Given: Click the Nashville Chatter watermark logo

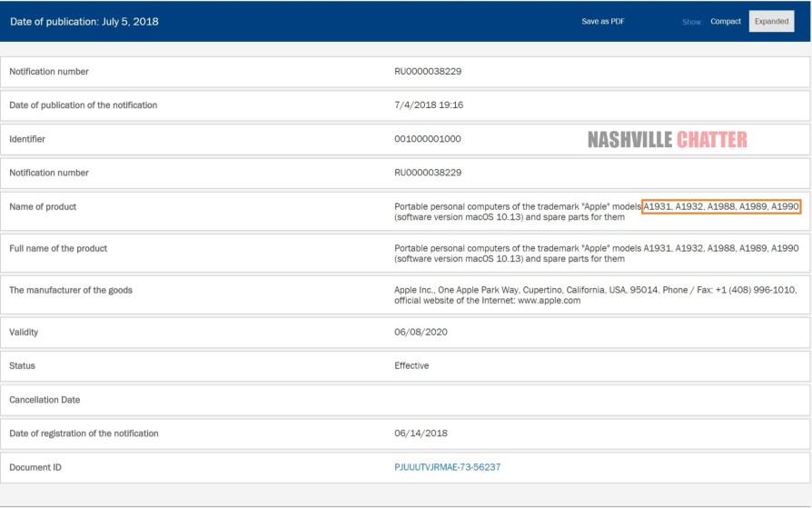Looking at the screenshot, I should [x=667, y=140].
